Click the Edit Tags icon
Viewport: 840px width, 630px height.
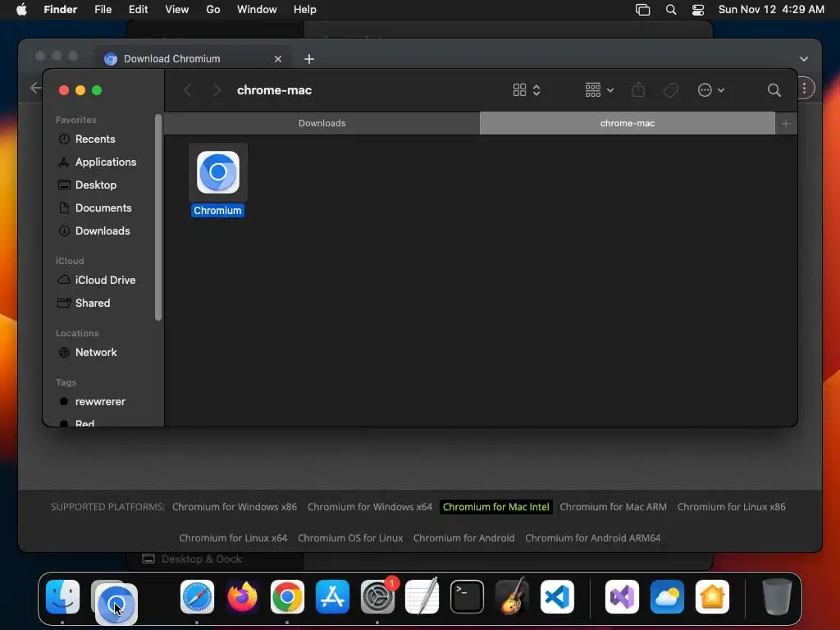[x=670, y=90]
